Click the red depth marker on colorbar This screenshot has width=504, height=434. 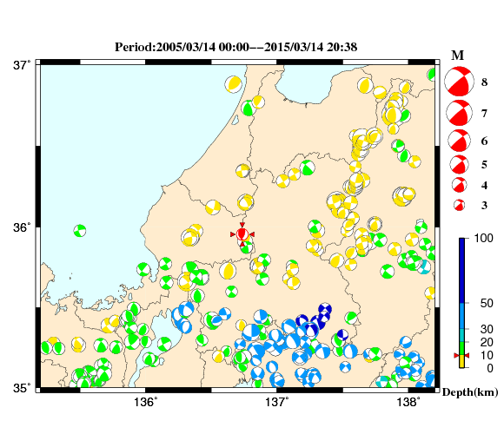(461, 355)
